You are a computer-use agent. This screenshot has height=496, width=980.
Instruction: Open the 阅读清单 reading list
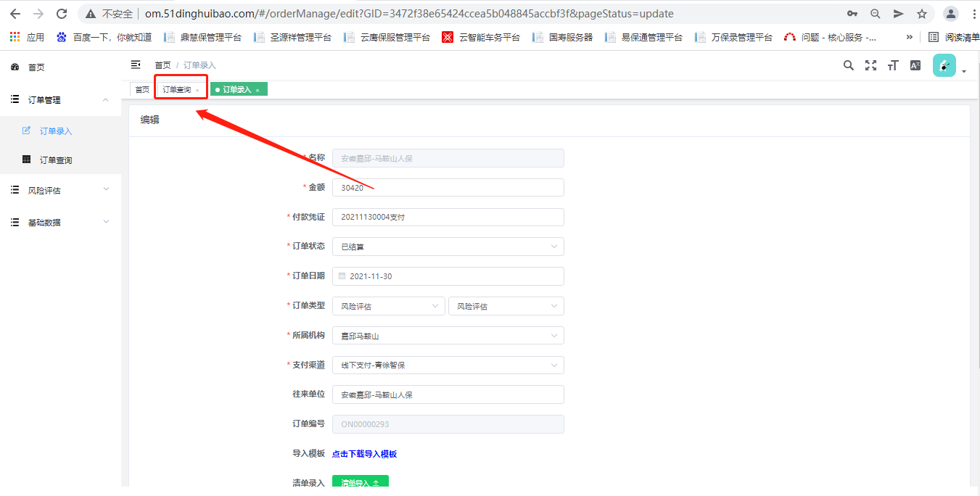click(954, 37)
